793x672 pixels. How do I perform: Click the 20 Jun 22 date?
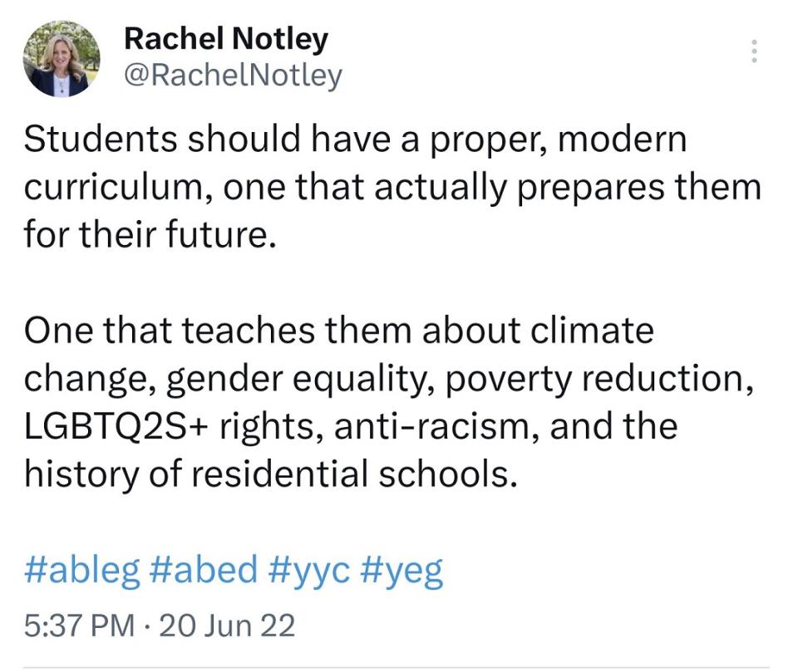[x=226, y=625]
